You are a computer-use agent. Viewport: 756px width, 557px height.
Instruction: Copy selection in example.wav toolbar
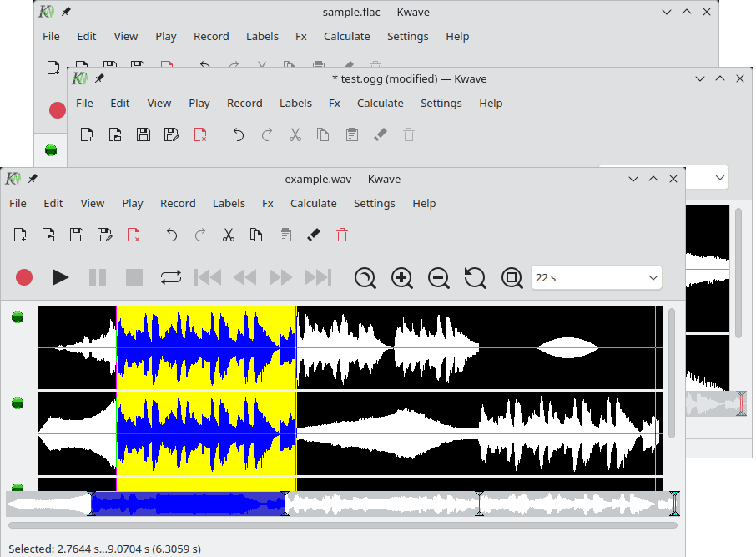click(x=256, y=235)
